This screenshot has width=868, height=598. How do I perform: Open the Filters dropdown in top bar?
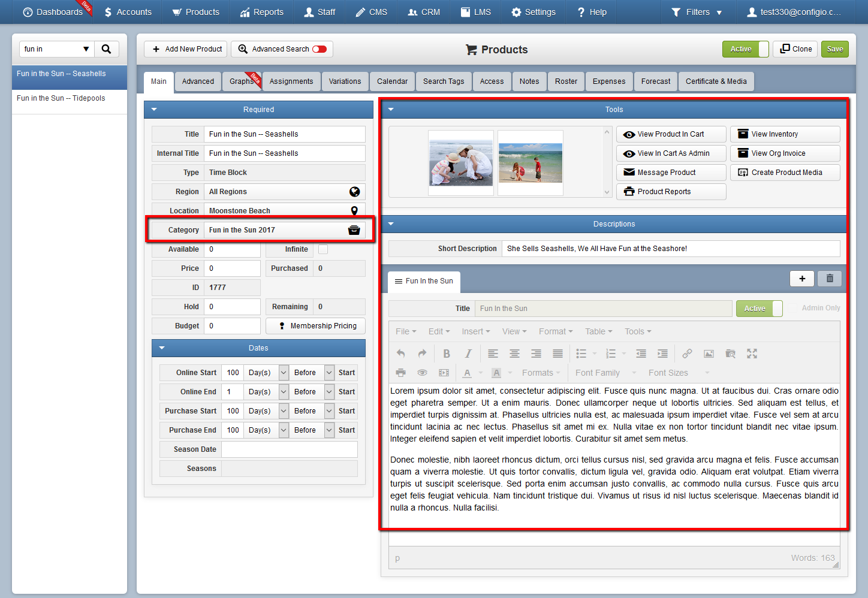[697, 12]
